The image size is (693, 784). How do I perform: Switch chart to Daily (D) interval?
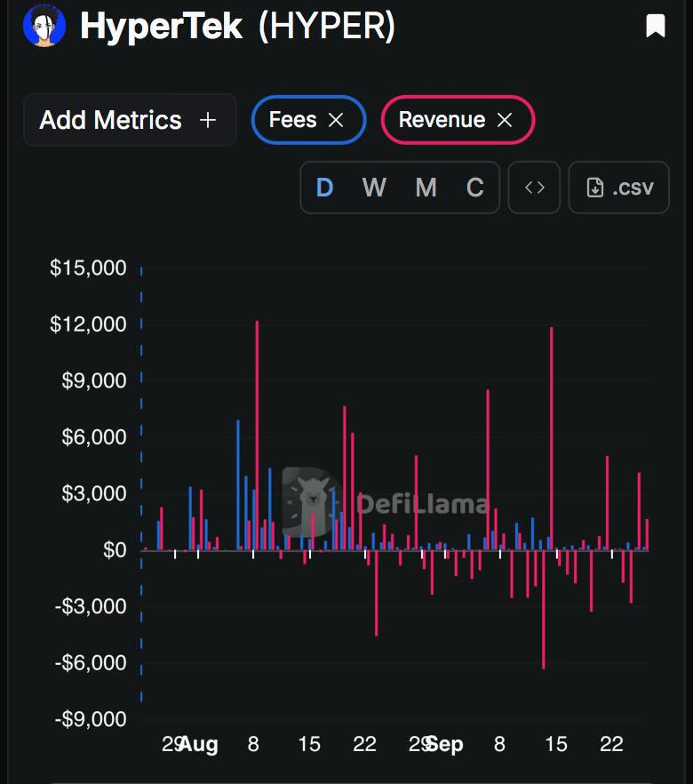coord(325,188)
